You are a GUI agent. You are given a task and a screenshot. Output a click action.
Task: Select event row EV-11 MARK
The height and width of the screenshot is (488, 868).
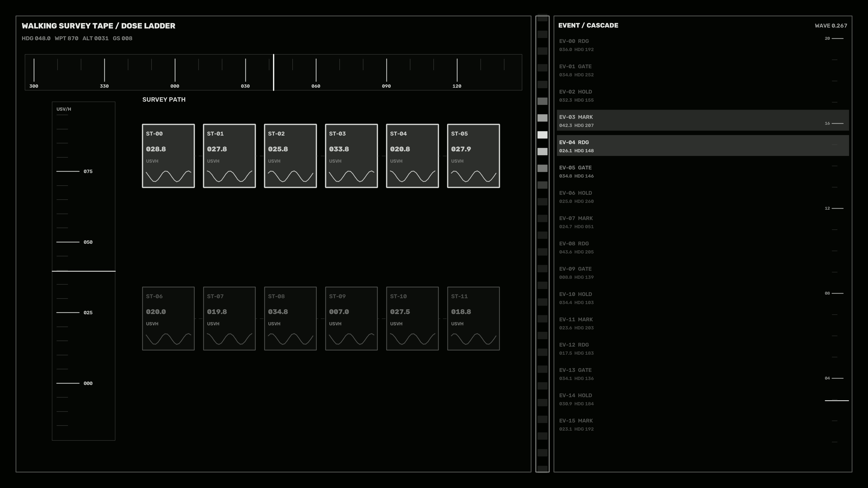pyautogui.click(x=703, y=323)
